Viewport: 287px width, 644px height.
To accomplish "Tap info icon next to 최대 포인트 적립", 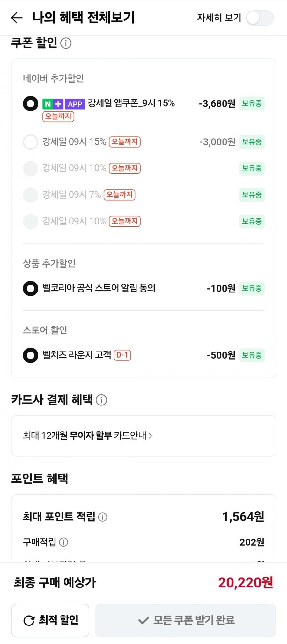I will (x=103, y=517).
